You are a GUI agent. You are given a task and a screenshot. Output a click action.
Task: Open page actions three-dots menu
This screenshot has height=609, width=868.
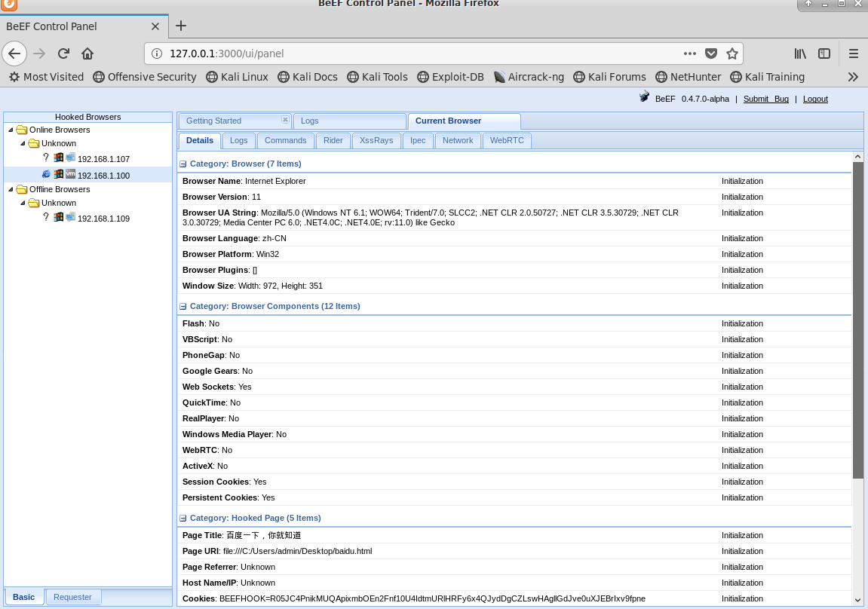coord(690,54)
